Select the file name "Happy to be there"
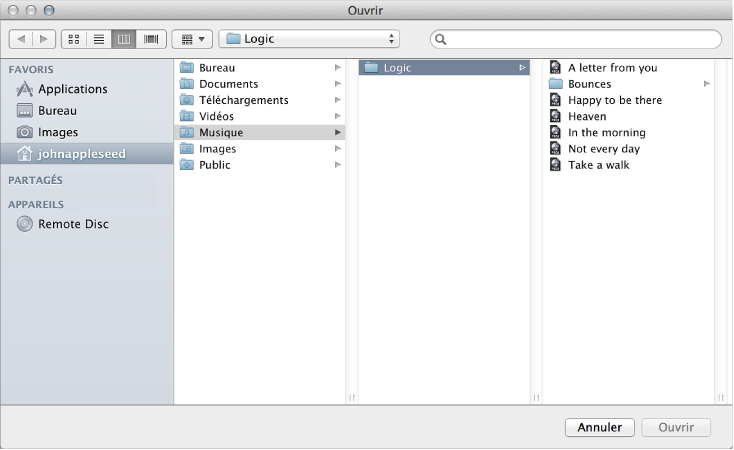This screenshot has width=734, height=450. 615,100
